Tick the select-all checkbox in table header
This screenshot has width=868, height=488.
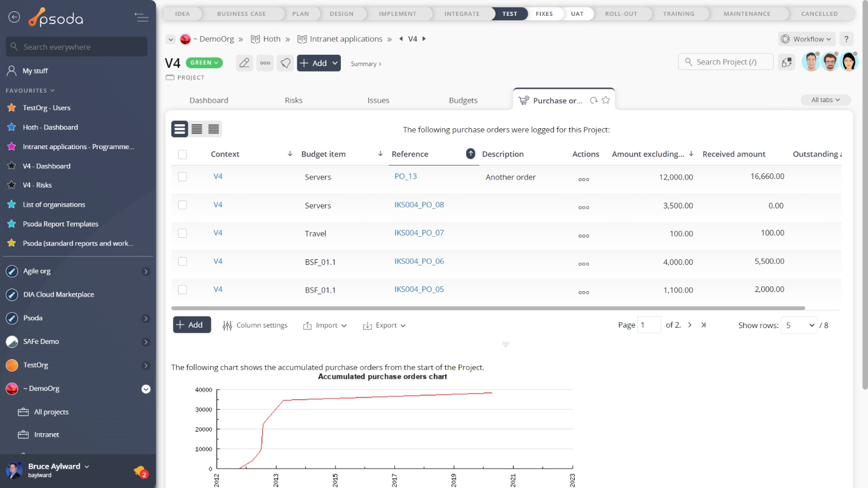tap(182, 154)
